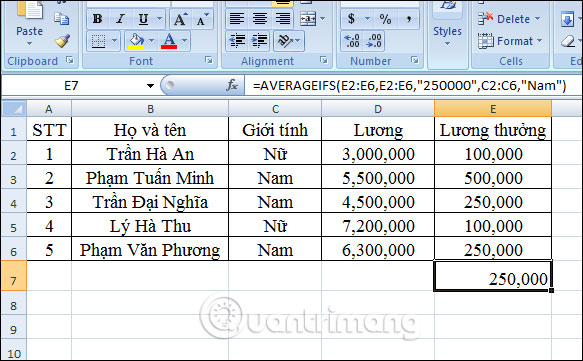Select column D header
The image size is (583, 361).
pos(378,109)
